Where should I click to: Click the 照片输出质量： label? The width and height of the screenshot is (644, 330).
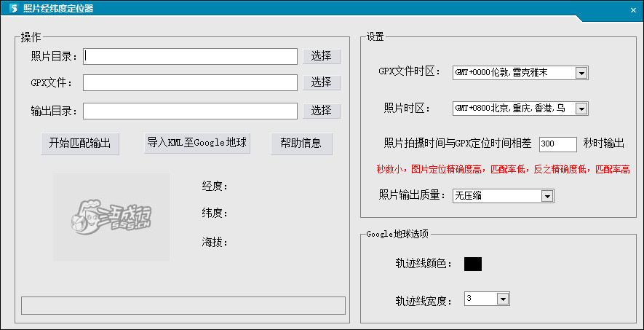pyautogui.click(x=413, y=195)
